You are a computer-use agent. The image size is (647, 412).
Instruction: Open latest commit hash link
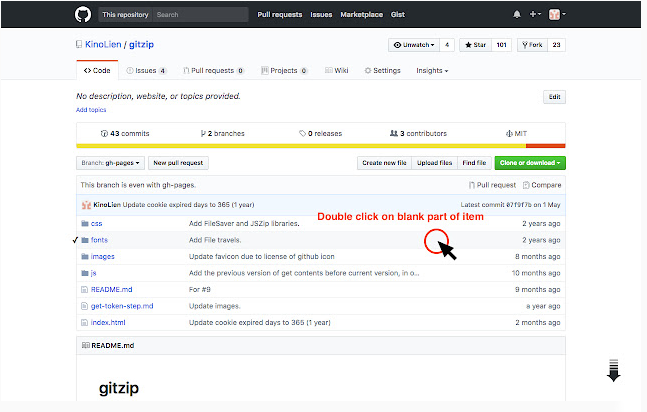[519, 205]
